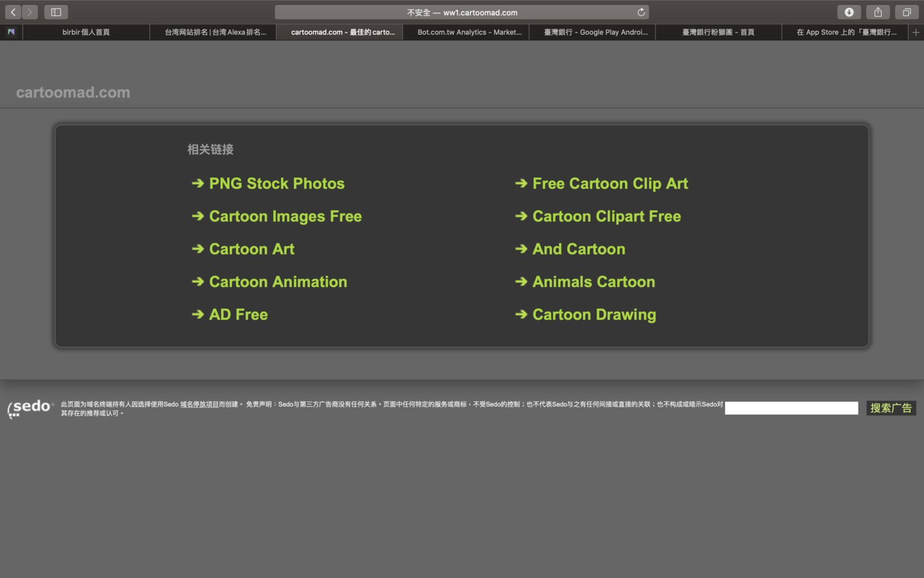Click the arrow beside Animals Cartoon
The image size is (924, 578).
(x=521, y=282)
